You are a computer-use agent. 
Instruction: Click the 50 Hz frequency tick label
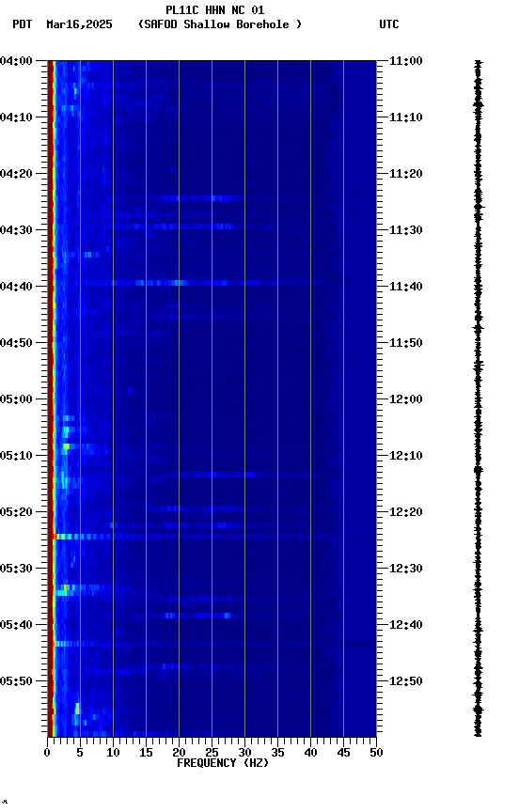[x=377, y=753]
